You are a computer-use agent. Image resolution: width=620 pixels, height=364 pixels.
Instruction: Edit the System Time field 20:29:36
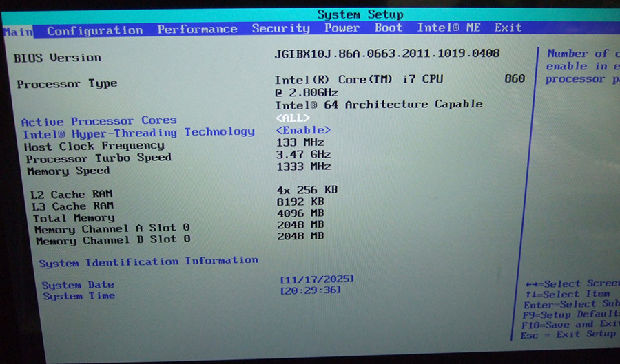pyautogui.click(x=311, y=290)
